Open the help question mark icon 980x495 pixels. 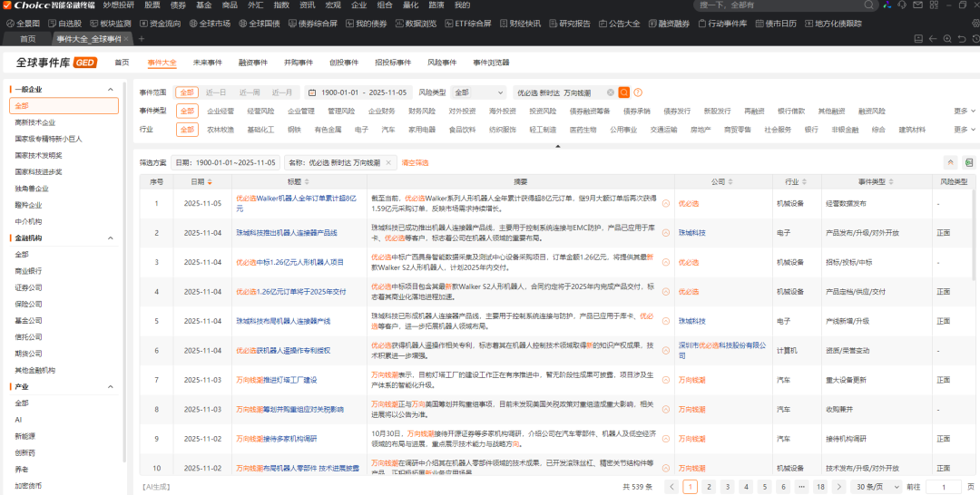(638, 92)
